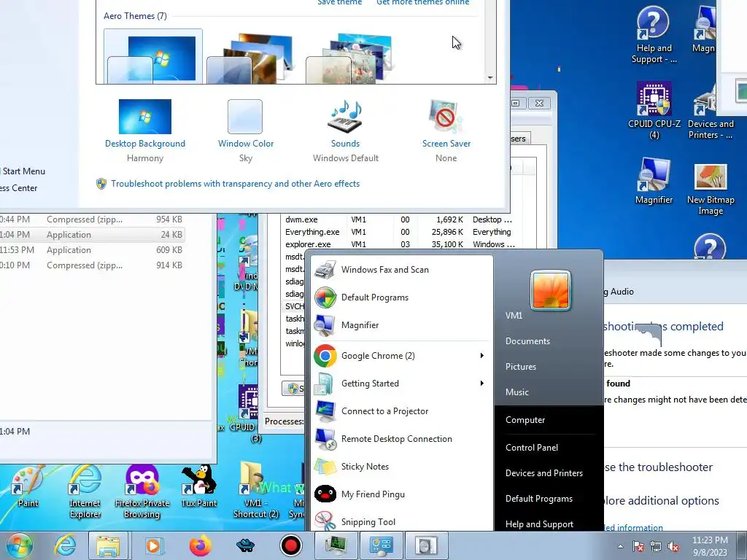Open Music from Start menu right pane
The height and width of the screenshot is (560, 747).
pos(517,392)
